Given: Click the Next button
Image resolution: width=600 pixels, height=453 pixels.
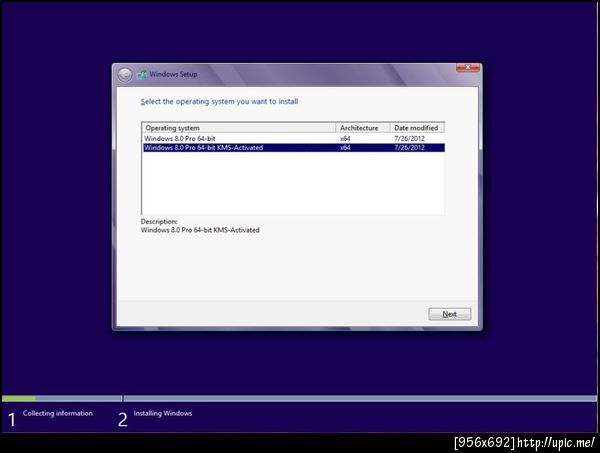Looking at the screenshot, I should click(450, 314).
